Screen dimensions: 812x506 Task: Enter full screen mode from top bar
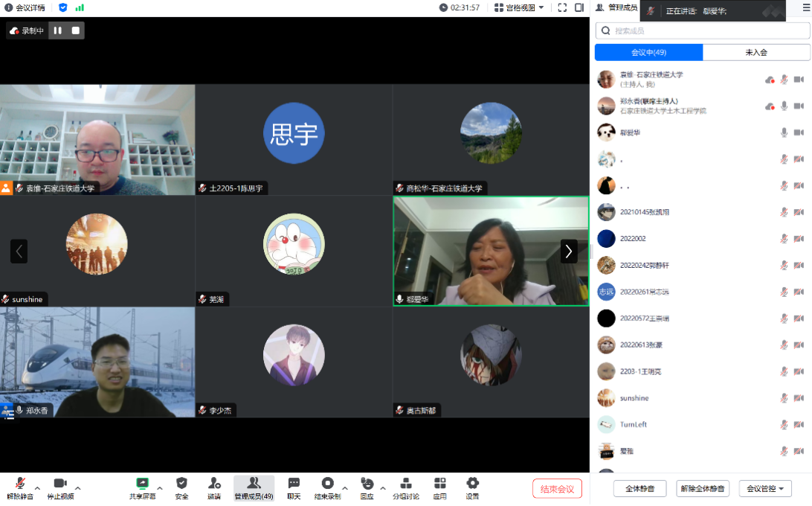tap(562, 7)
